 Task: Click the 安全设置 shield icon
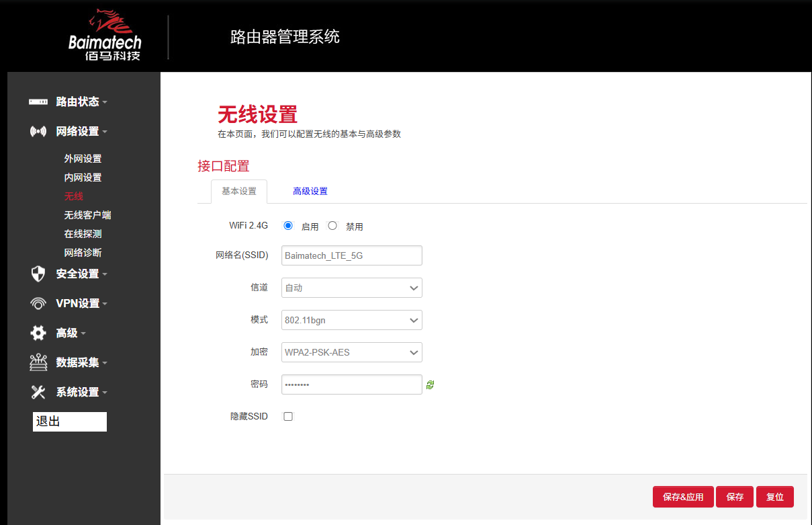38,274
